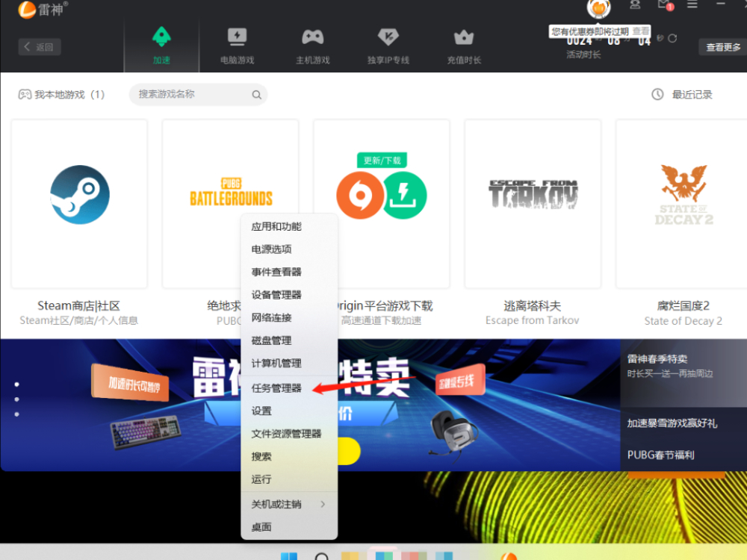
Task: Click the Origin orange logo icon
Action: click(x=360, y=195)
